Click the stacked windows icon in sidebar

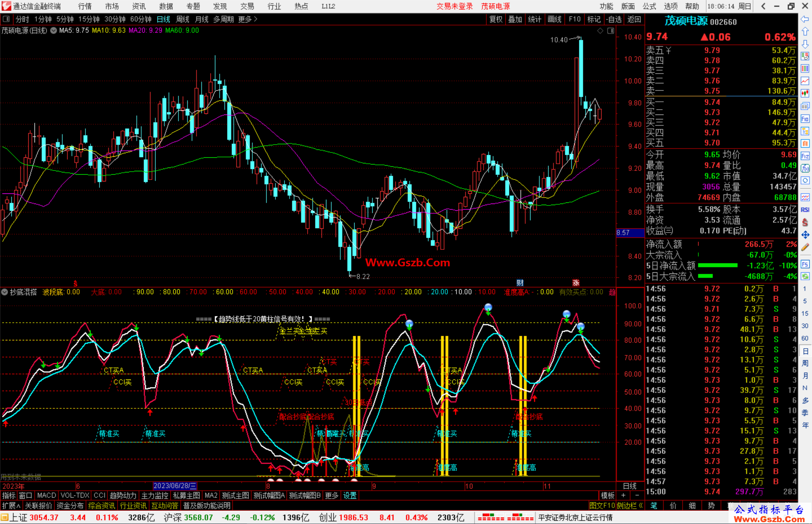pyautogui.click(x=805, y=106)
